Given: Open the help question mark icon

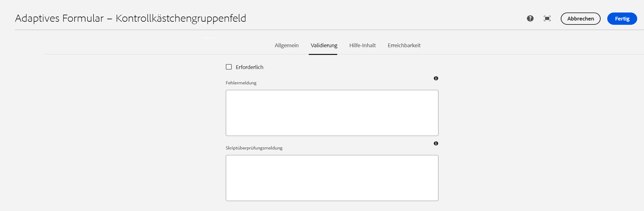Looking at the screenshot, I should [x=530, y=19].
